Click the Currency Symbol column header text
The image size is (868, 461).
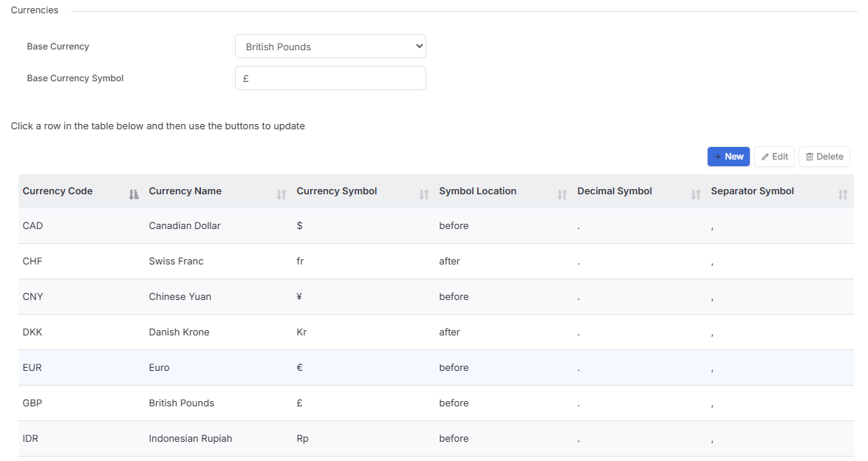coord(337,191)
